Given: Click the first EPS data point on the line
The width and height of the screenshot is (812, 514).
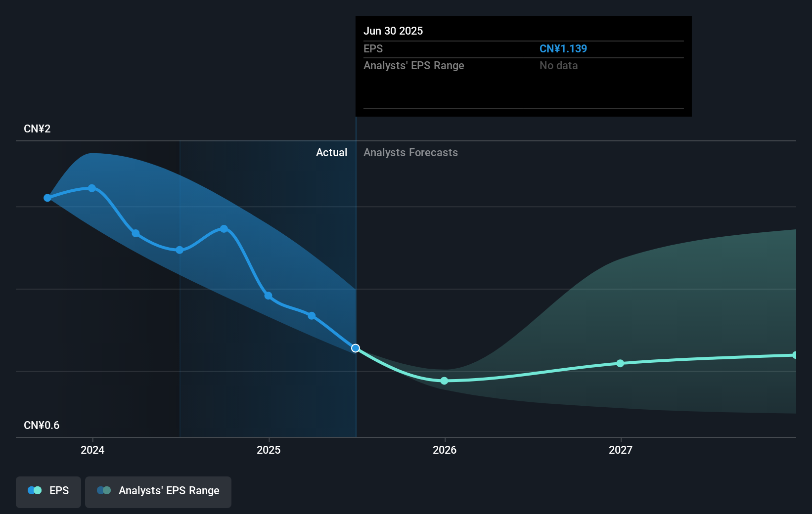Looking at the screenshot, I should pos(47,198).
